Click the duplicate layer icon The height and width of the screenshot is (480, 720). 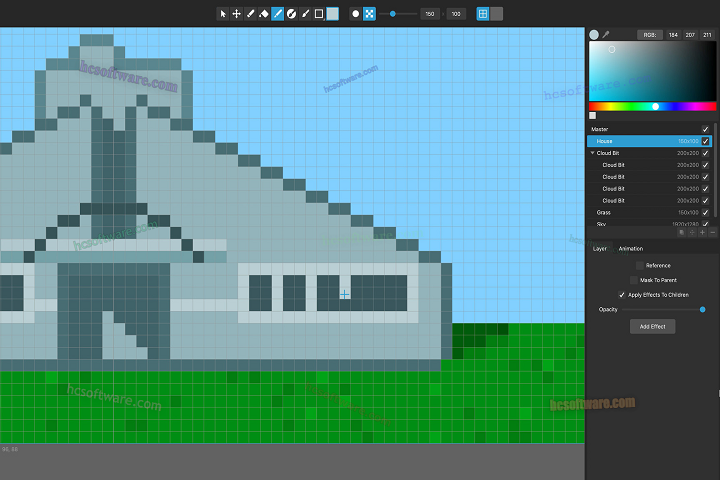(x=681, y=233)
